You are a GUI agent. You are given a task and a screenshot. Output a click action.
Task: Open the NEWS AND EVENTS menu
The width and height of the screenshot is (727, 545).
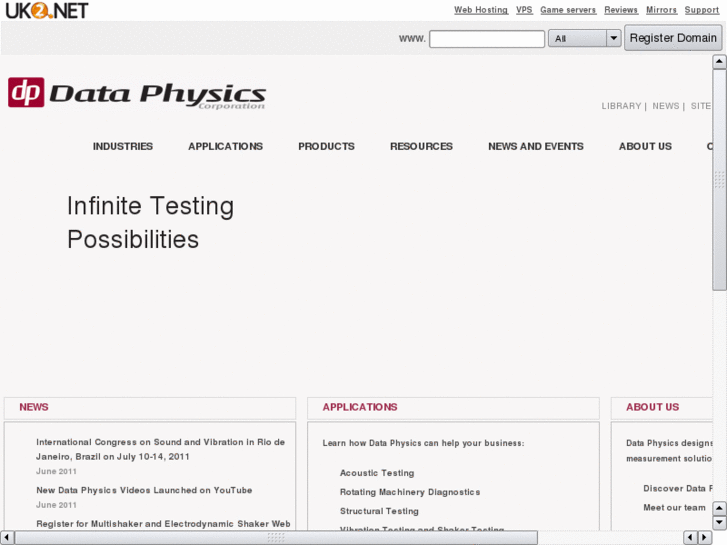pyautogui.click(x=536, y=147)
